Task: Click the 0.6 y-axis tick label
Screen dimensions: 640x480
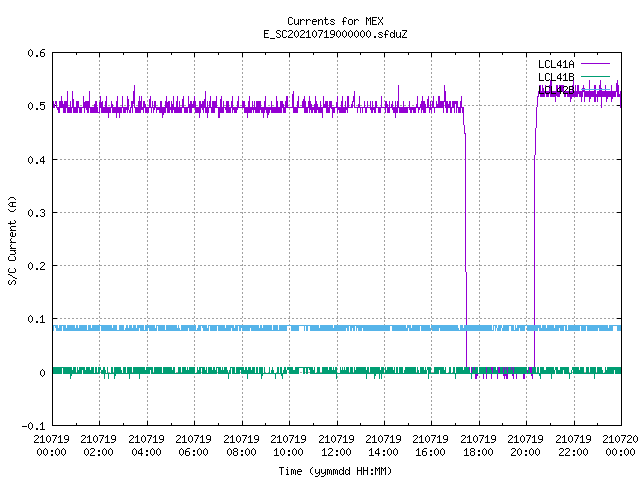Action: click(36, 53)
